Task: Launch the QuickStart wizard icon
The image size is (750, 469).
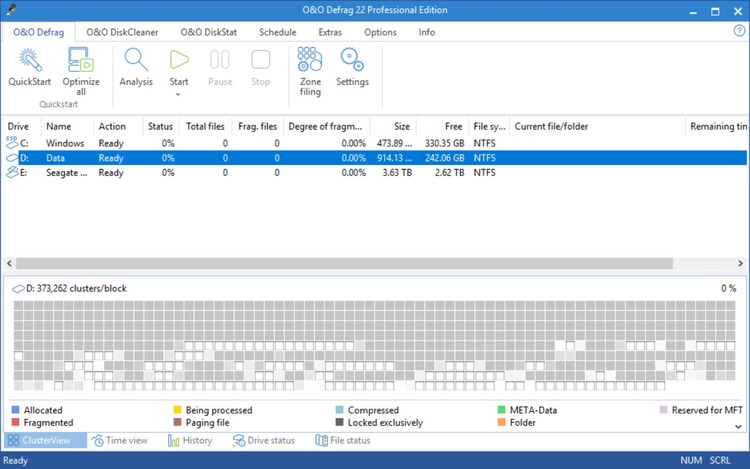Action: coord(30,59)
